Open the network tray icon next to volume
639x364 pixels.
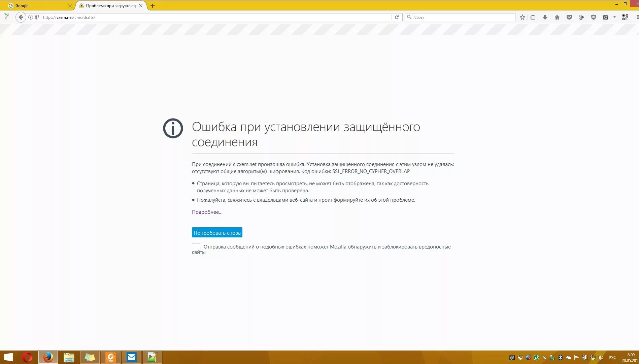[593, 358]
